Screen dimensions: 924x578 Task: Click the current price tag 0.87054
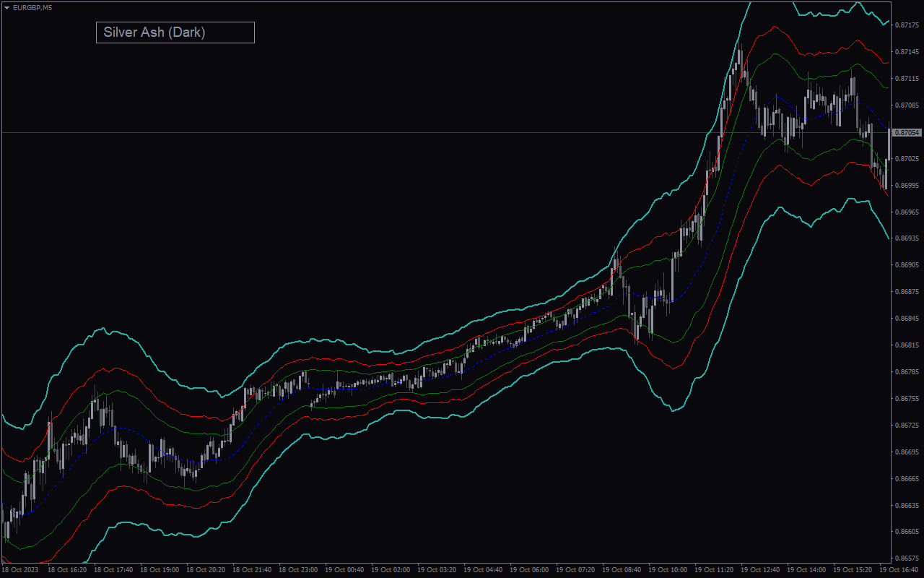(907, 133)
